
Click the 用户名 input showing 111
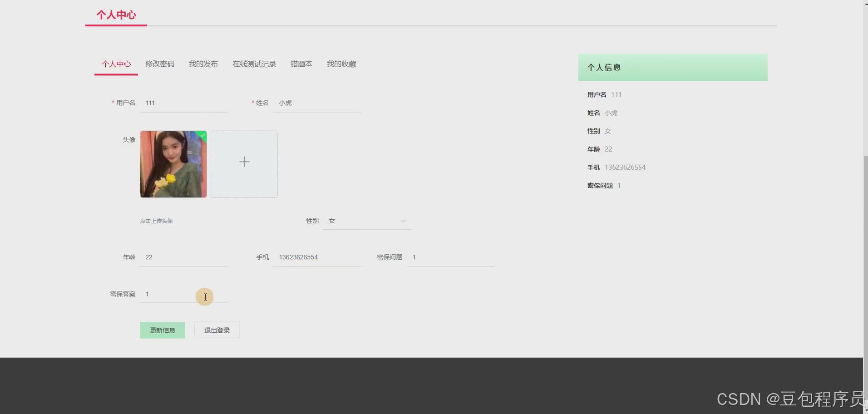[x=183, y=103]
